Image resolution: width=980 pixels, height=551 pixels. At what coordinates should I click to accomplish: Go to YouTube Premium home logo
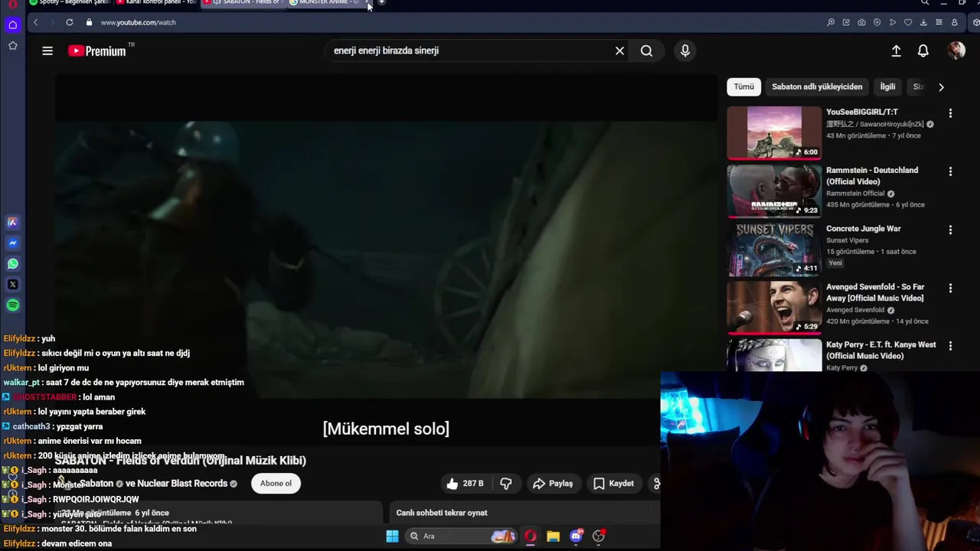click(x=97, y=51)
